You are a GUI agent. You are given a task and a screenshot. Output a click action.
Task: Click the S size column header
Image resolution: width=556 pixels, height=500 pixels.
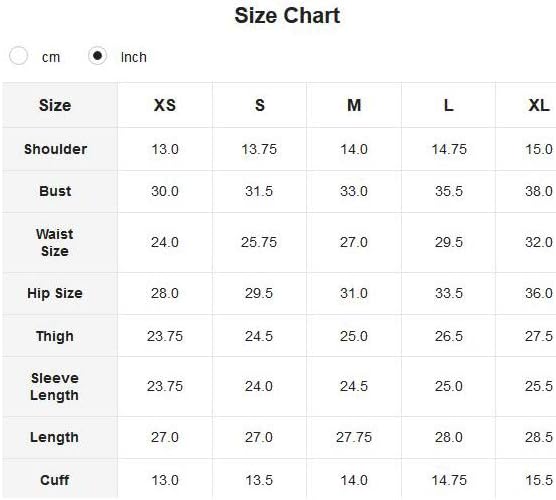click(260, 105)
